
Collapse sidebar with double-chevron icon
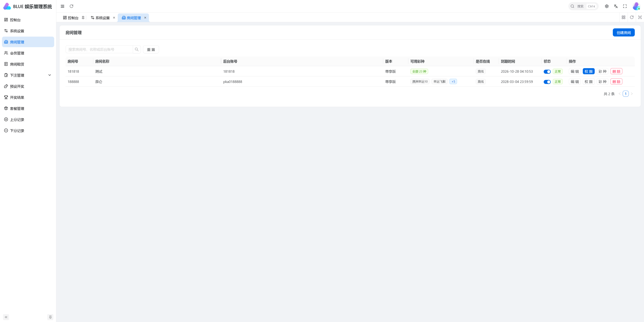click(6, 317)
